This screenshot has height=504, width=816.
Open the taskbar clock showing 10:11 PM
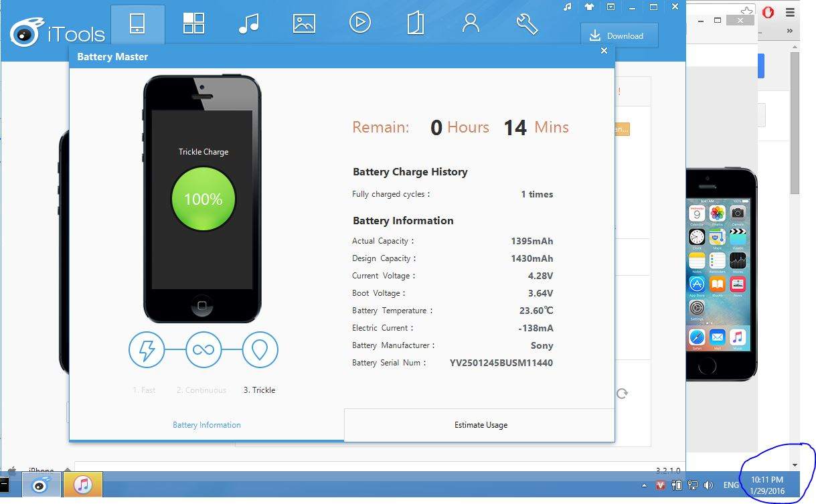[x=767, y=485]
